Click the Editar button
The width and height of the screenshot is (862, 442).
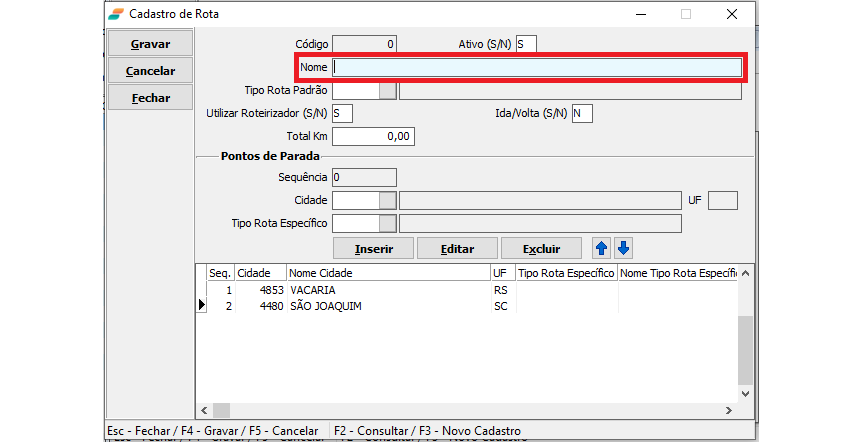click(x=457, y=248)
